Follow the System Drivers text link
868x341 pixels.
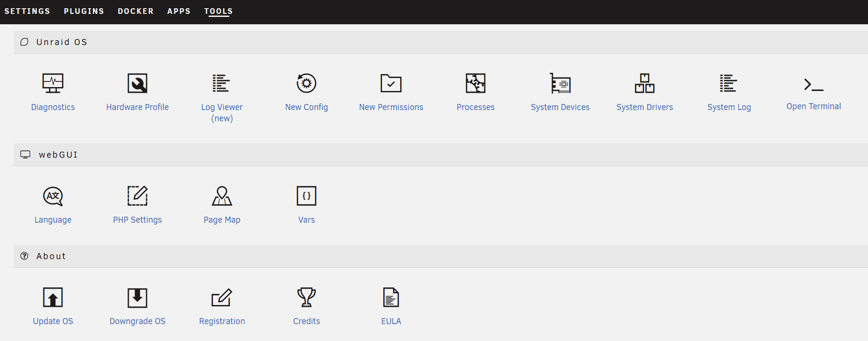point(645,107)
